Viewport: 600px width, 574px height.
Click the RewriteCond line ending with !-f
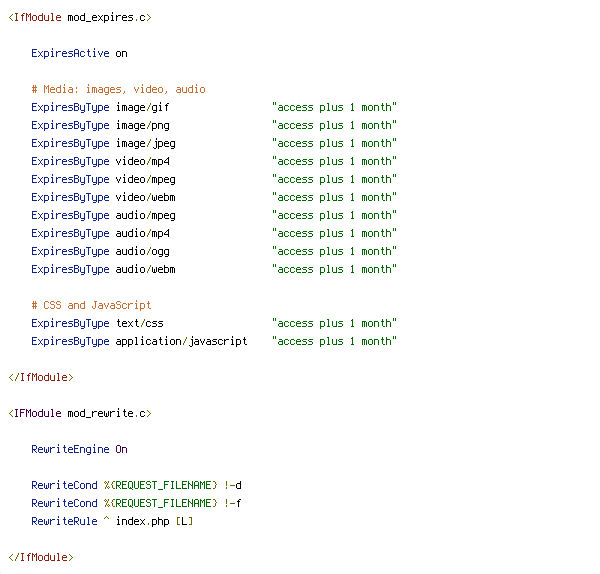pyautogui.click(x=137, y=504)
